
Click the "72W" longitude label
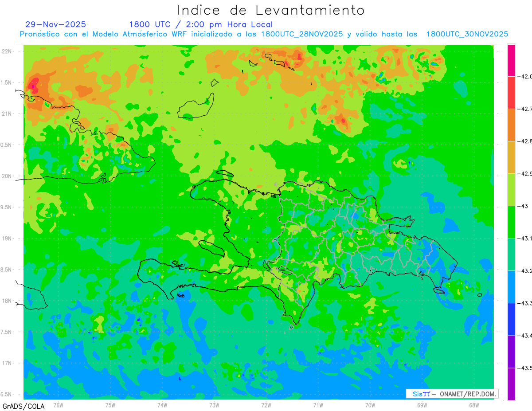tap(266, 405)
